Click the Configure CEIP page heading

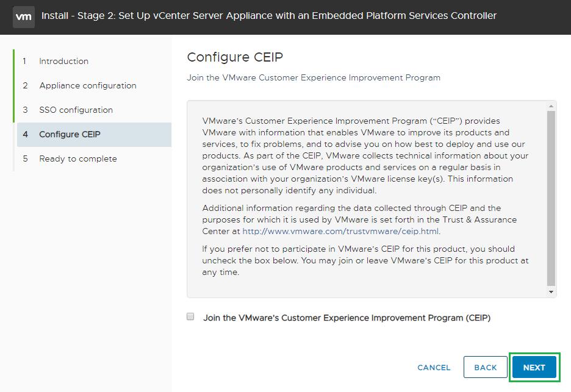tap(235, 57)
